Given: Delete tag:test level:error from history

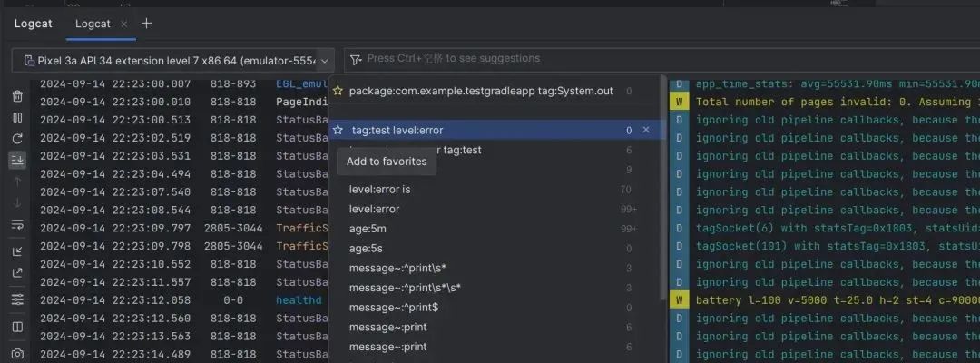Looking at the screenshot, I should [x=646, y=130].
